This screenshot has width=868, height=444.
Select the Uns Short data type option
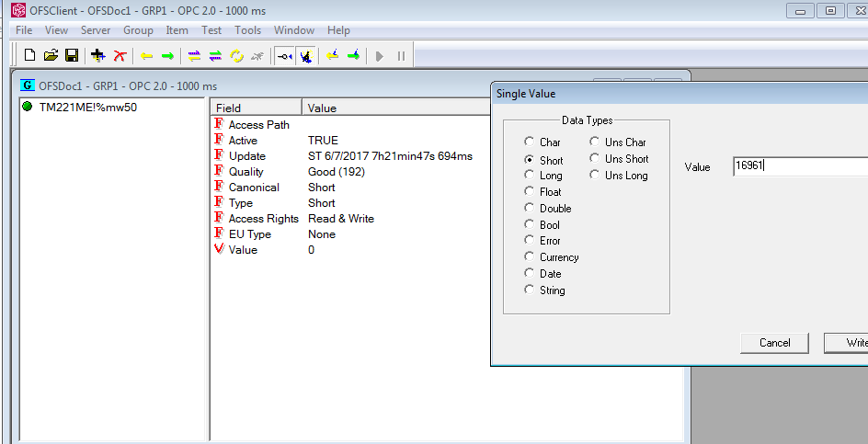(x=595, y=159)
